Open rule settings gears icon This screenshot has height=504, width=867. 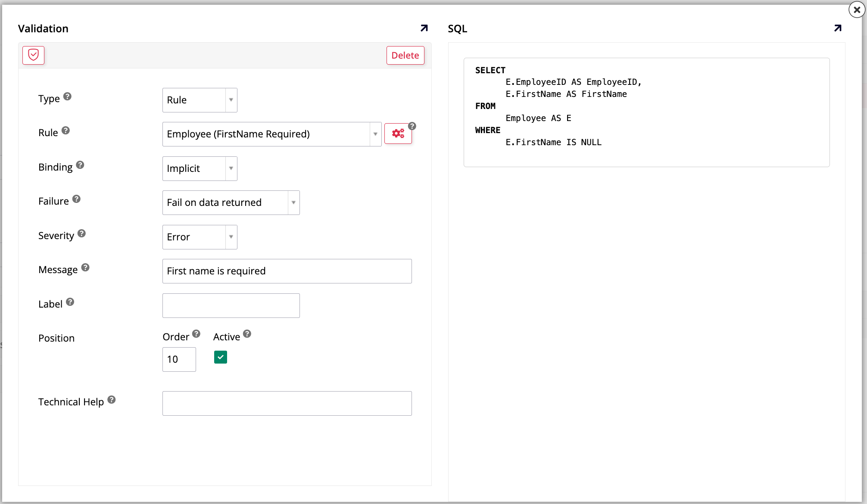[x=398, y=134]
